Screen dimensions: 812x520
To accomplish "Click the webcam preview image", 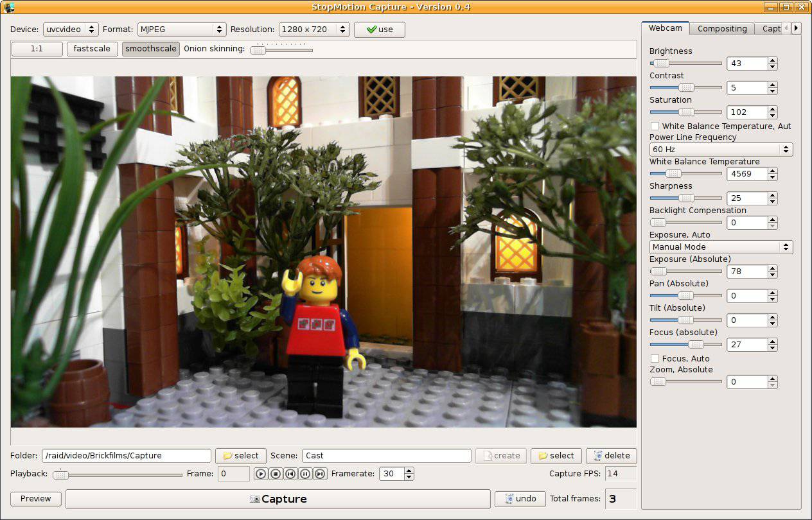I will pyautogui.click(x=324, y=252).
